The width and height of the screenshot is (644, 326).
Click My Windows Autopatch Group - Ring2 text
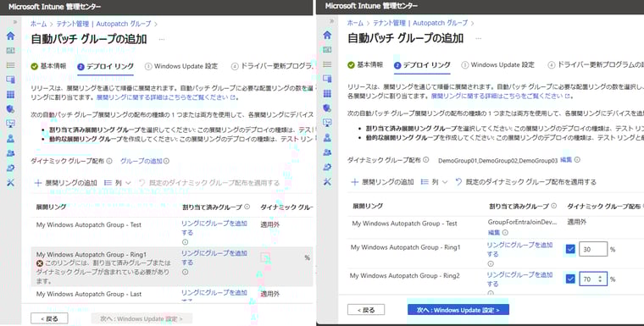tap(404, 276)
